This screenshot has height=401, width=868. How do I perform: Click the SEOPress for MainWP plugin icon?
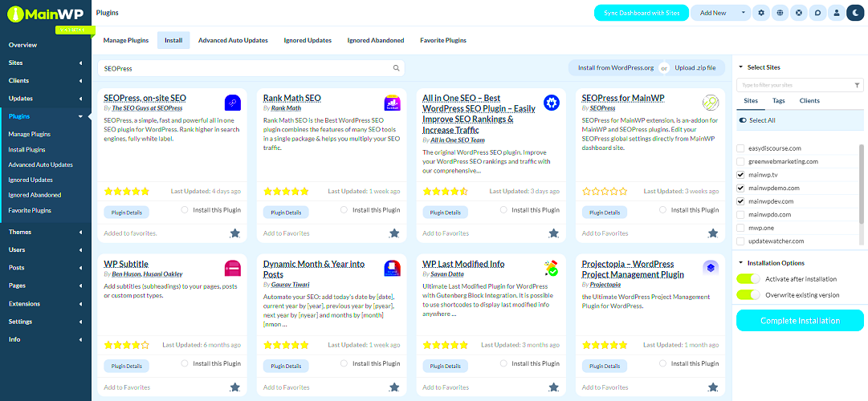(x=711, y=103)
